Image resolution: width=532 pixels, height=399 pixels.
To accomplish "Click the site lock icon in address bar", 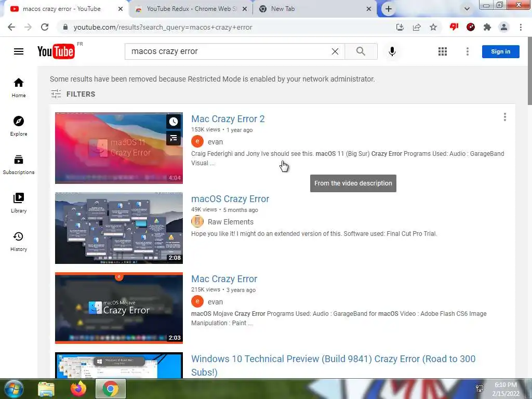I will pos(65,27).
